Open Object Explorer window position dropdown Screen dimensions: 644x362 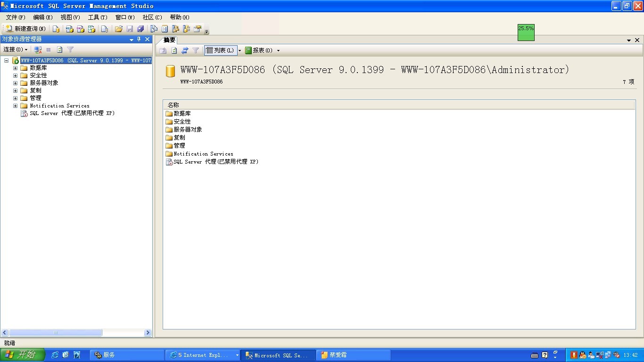tap(132, 40)
